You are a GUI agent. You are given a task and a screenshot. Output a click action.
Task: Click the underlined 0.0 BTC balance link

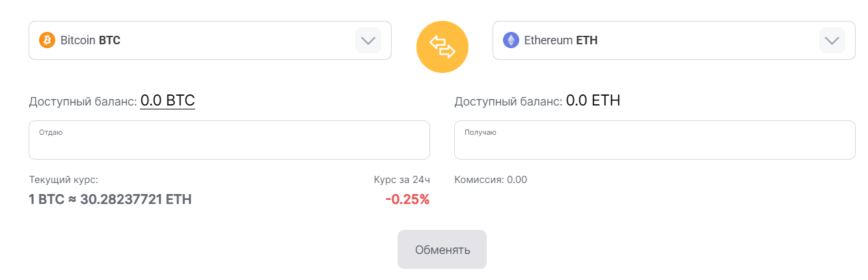(168, 101)
